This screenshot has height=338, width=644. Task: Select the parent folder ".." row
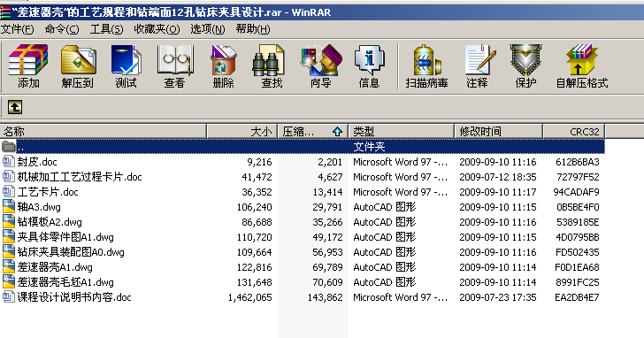(303, 146)
